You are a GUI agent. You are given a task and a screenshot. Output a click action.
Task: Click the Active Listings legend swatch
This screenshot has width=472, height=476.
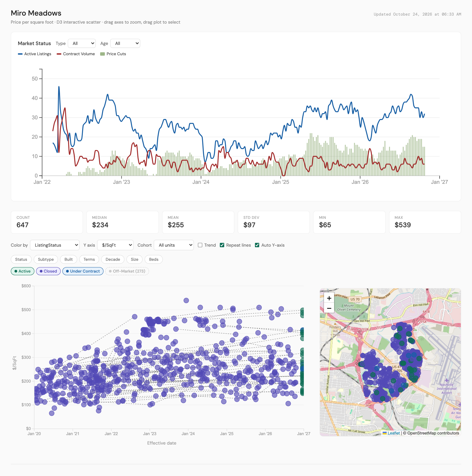(20, 54)
